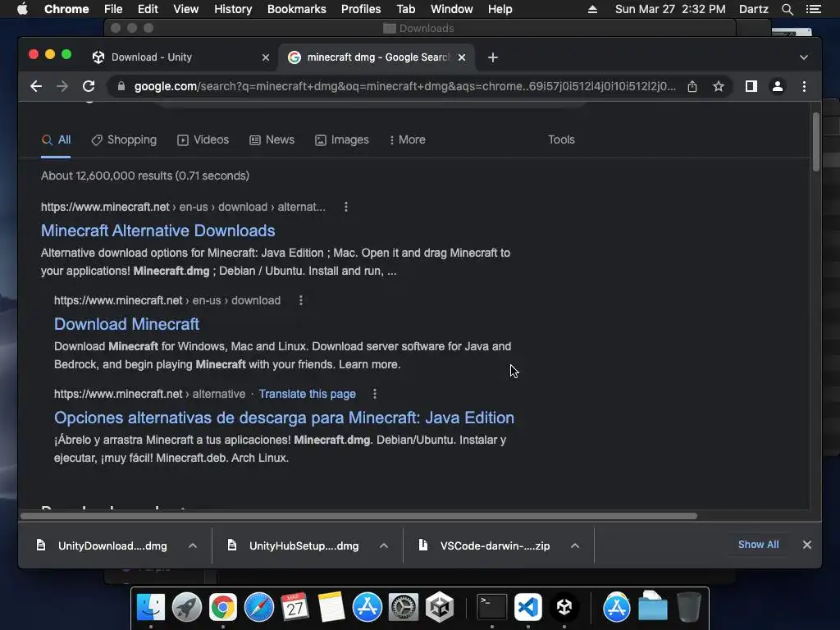
Task: Launch Safari from the Dock
Action: (258, 608)
